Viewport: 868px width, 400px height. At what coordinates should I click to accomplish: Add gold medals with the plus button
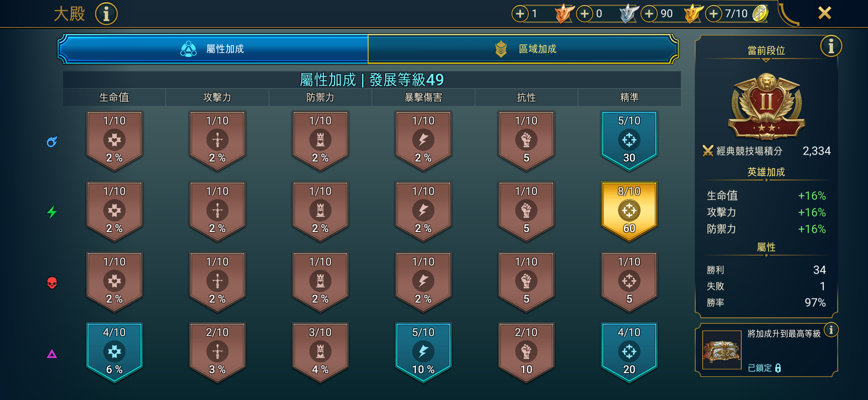coord(649,14)
